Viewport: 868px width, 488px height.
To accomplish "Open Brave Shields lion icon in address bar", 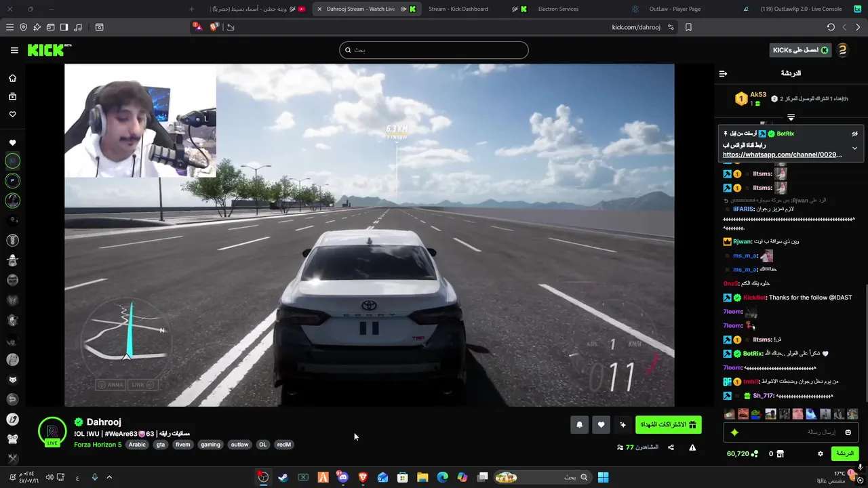I will [214, 27].
